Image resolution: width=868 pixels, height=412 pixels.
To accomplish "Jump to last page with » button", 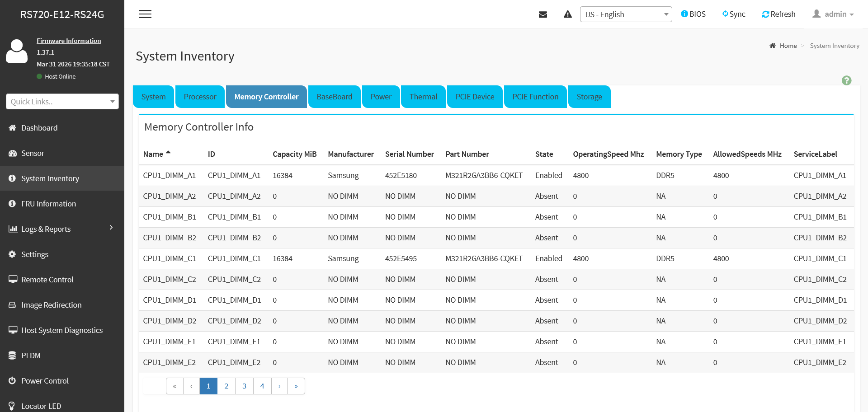I will (296, 386).
